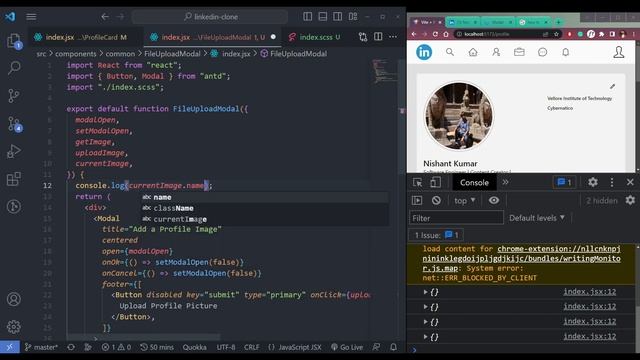Screen dimensions: 640x360
Task: Toggle the DevTools device toolbar
Action: [435, 182]
